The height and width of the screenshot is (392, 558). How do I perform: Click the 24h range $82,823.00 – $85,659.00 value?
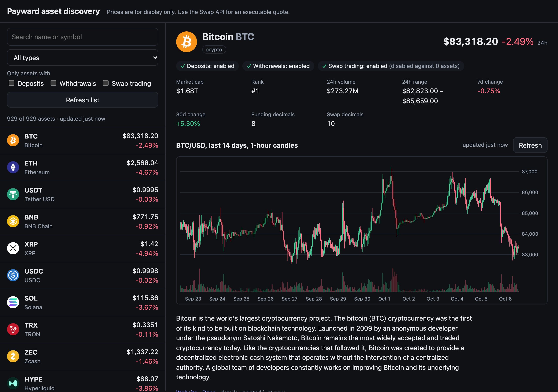[423, 96]
